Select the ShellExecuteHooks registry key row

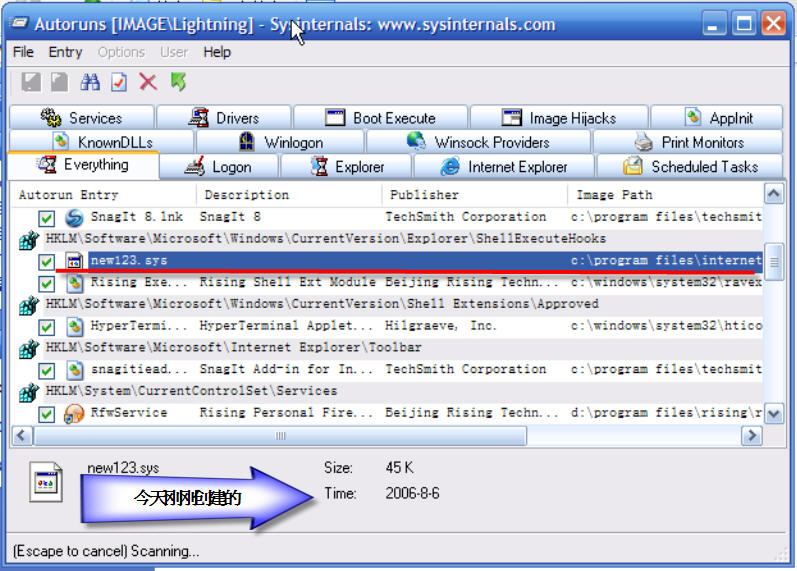point(325,239)
